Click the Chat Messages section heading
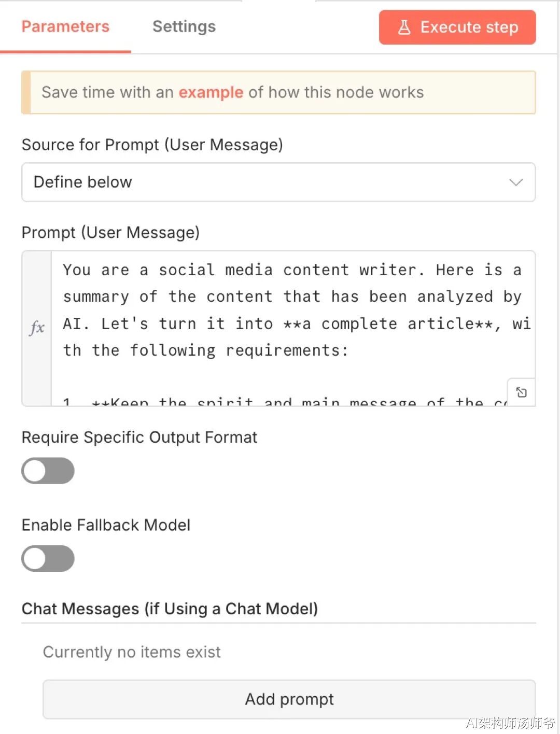560x734 pixels. (x=170, y=609)
